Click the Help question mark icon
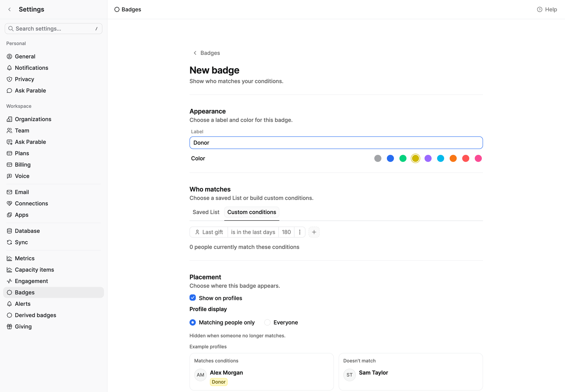Image resolution: width=565 pixels, height=392 pixels. pyautogui.click(x=539, y=9)
